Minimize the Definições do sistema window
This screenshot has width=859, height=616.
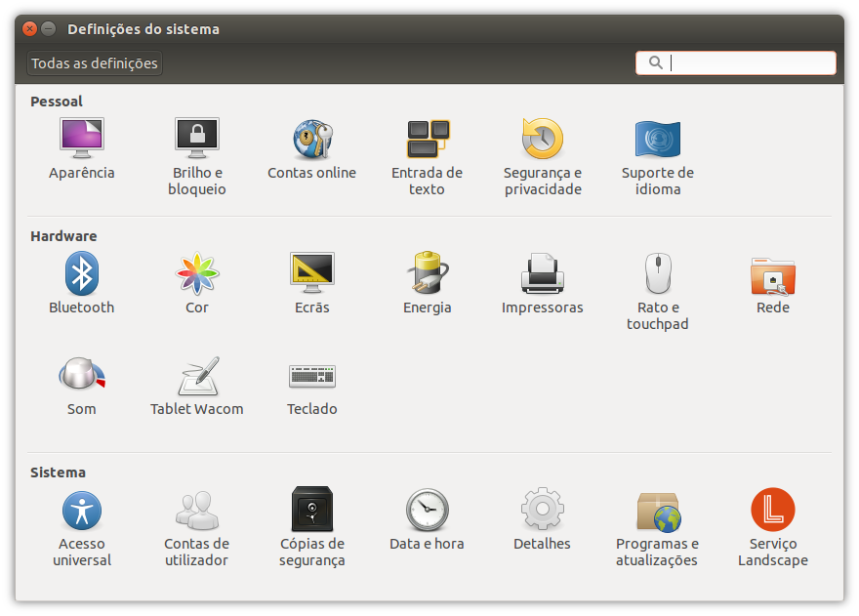[x=49, y=28]
